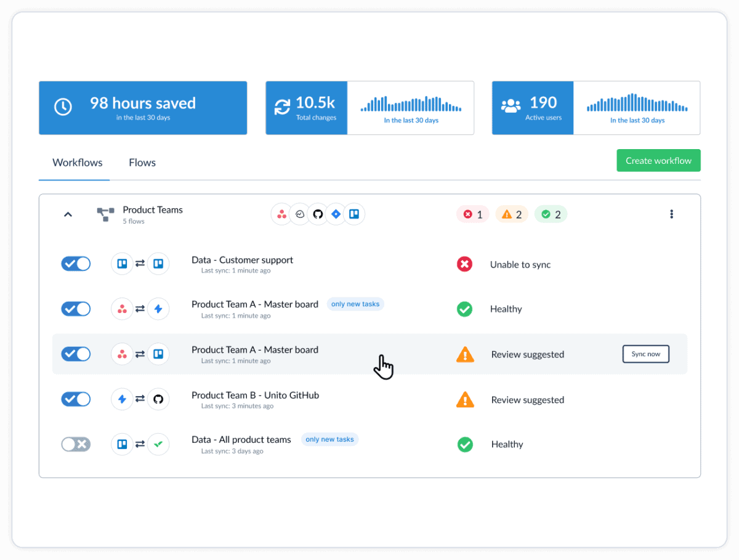Click the Trello icon in Product Teams header
The image size is (739, 560).
pos(354,214)
